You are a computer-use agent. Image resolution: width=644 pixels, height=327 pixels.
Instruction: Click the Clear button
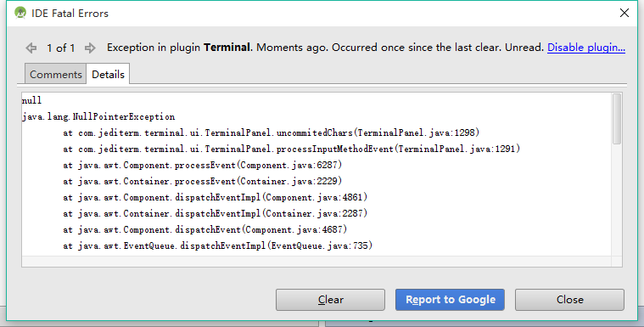click(x=330, y=300)
